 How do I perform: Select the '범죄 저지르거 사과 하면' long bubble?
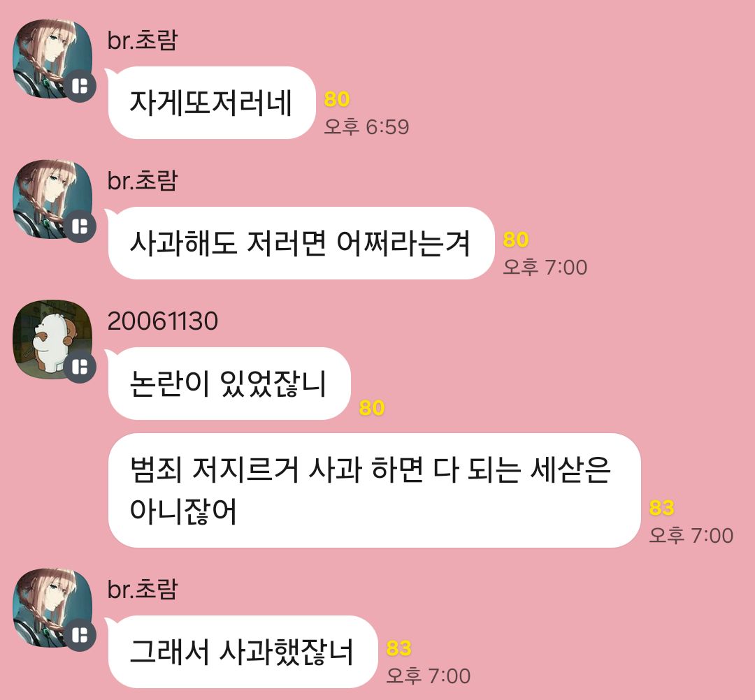374,490
